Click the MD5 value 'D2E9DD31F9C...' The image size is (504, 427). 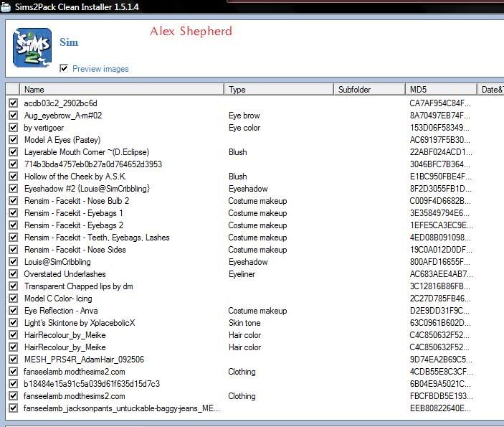pyautogui.click(x=439, y=311)
